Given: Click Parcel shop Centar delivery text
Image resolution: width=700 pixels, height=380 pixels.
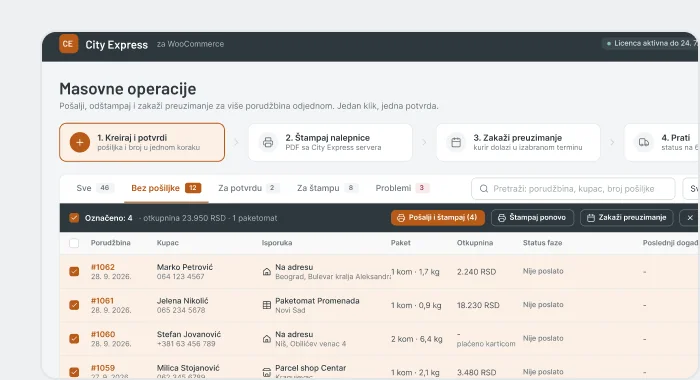Looking at the screenshot, I should [x=310, y=368].
